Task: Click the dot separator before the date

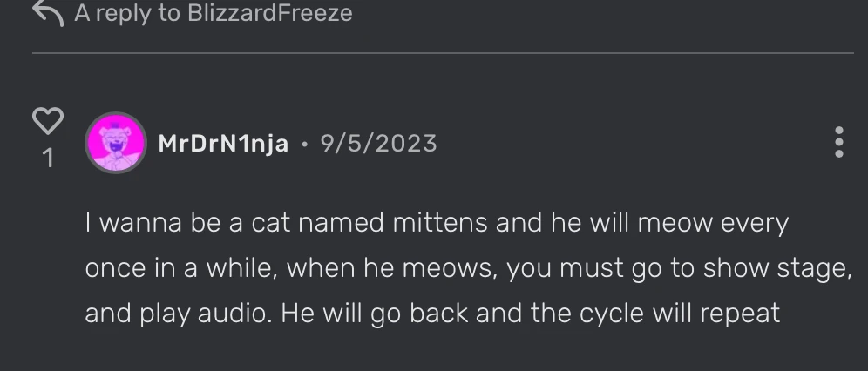Action: pyautogui.click(x=304, y=144)
